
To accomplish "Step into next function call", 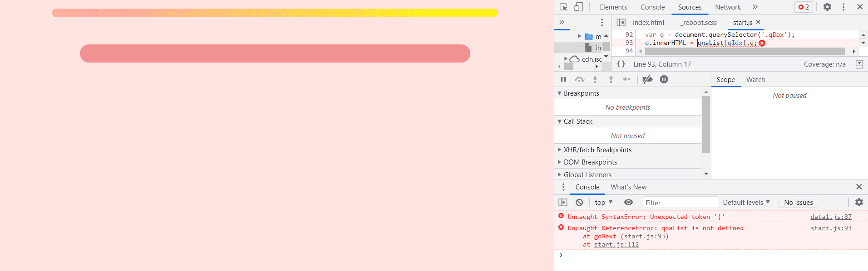I will pos(595,79).
